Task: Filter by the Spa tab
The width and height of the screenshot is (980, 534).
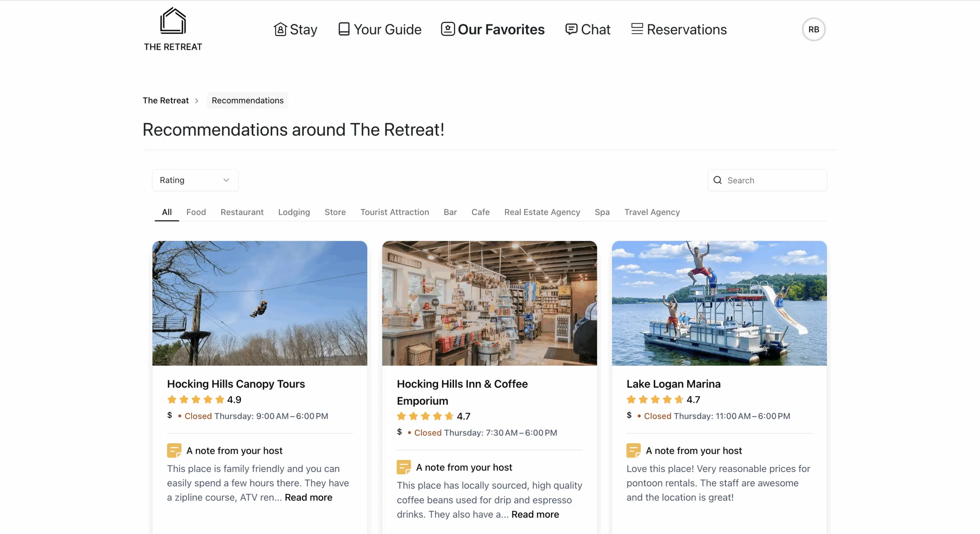Action: [x=602, y=212]
